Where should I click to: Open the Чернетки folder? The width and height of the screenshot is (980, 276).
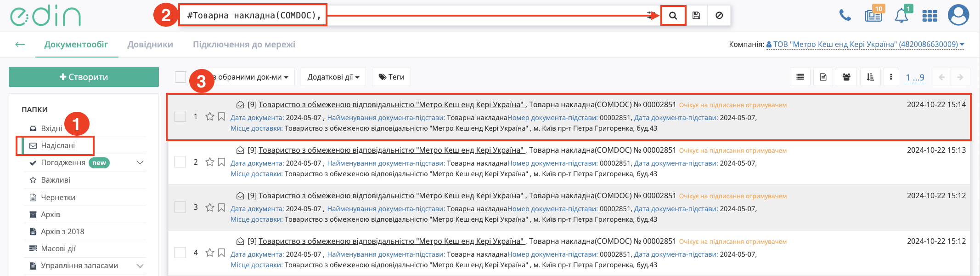coord(58,197)
